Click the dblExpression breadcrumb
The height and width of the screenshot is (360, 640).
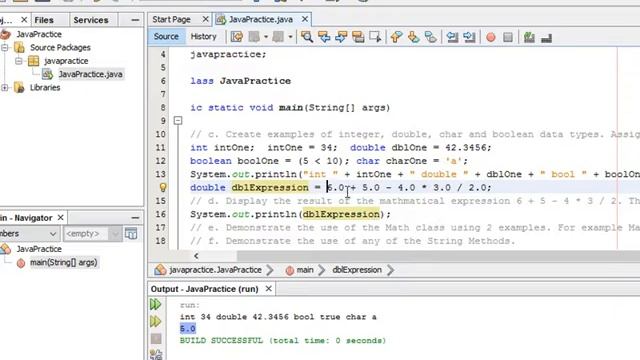(357, 270)
